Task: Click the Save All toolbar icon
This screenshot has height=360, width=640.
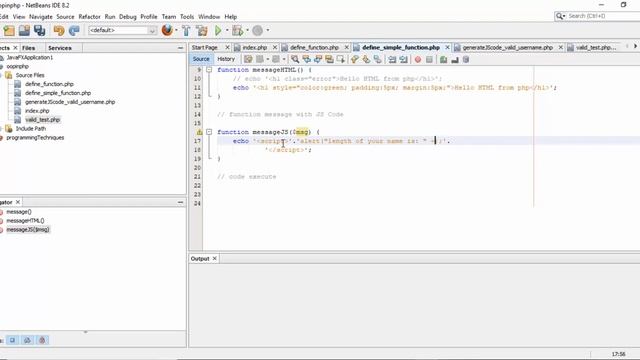Action: (x=40, y=31)
